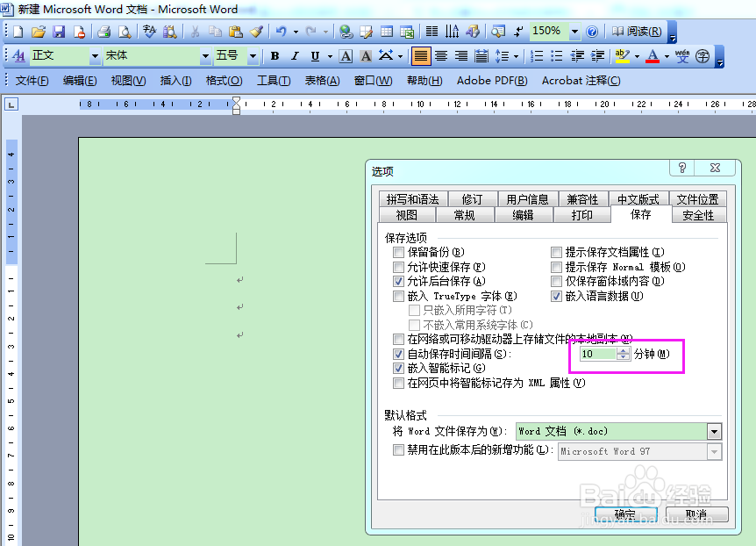Apply distributed alignment

coord(481,56)
